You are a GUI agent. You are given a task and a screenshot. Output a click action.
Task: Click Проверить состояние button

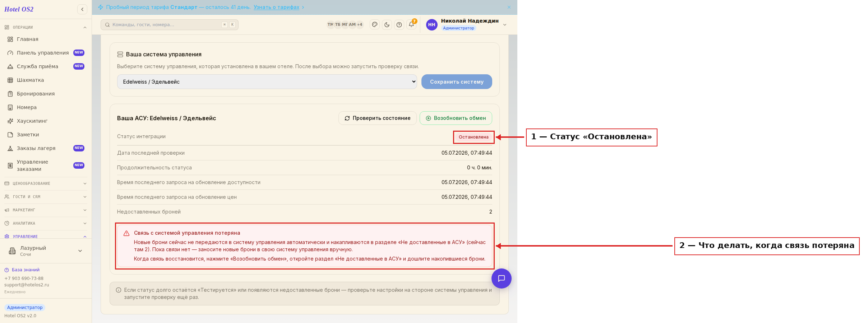coord(378,118)
